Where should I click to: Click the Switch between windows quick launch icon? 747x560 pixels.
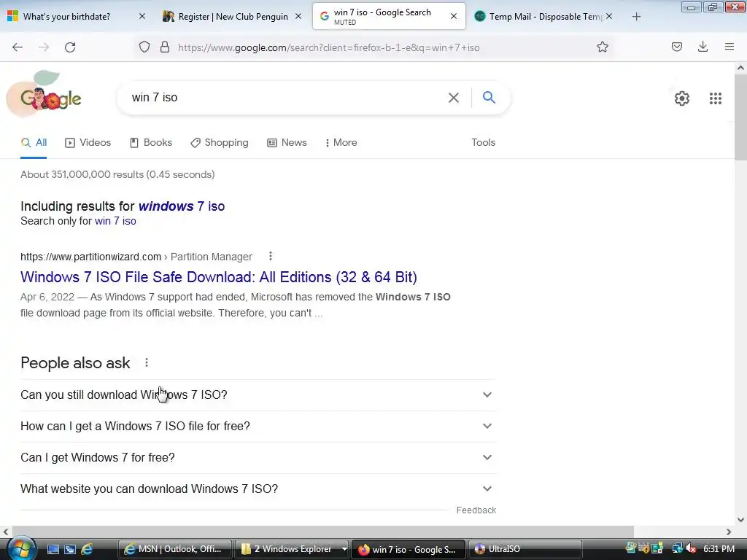70,549
